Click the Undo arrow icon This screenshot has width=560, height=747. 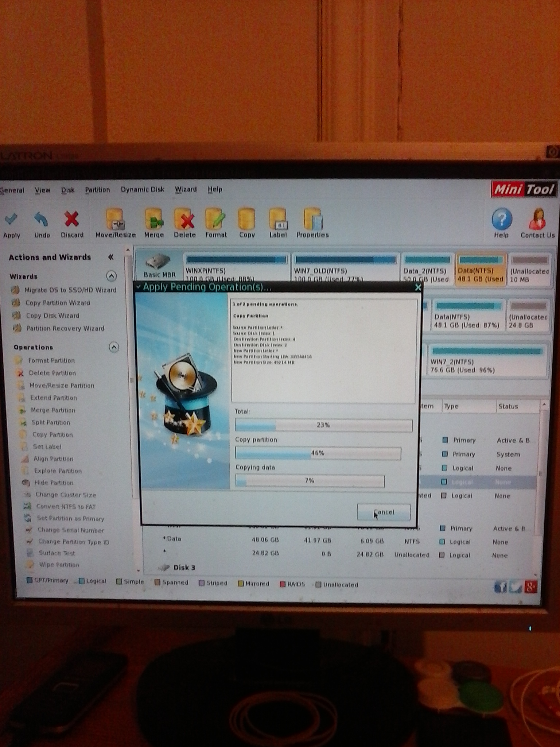[x=41, y=220]
